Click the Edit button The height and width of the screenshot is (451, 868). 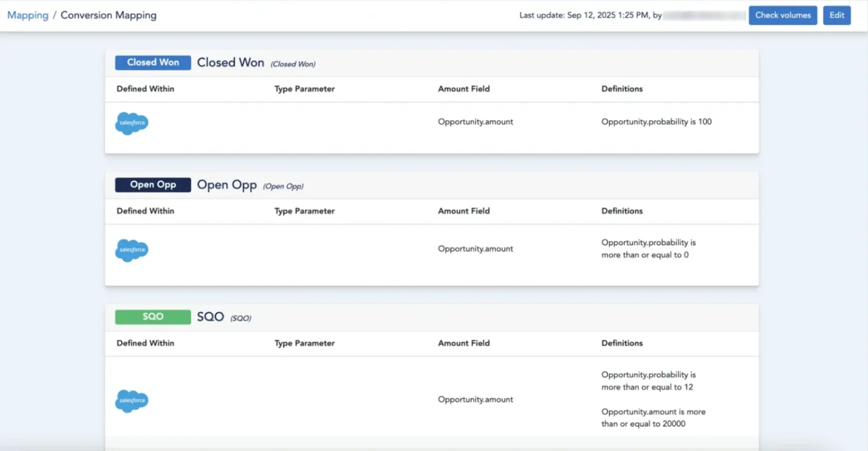click(837, 15)
